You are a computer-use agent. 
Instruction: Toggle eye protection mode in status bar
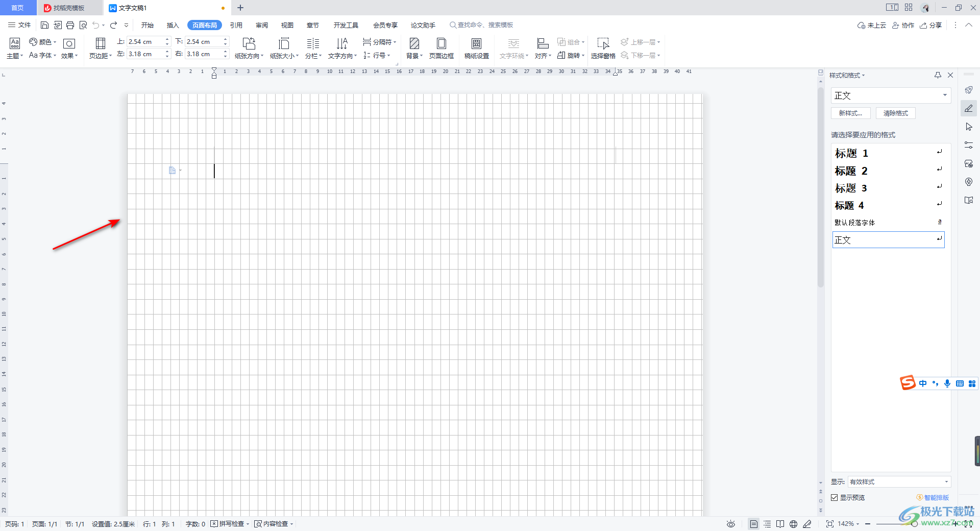point(731,524)
